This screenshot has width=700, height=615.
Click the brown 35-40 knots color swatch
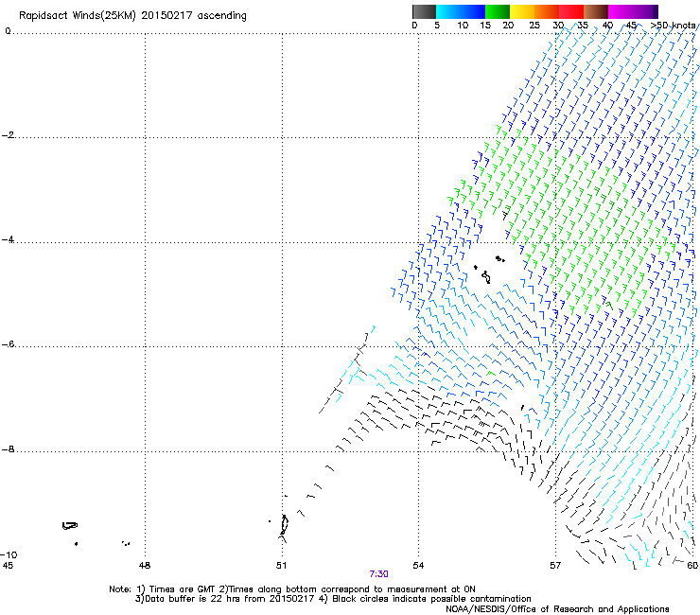tap(596, 11)
